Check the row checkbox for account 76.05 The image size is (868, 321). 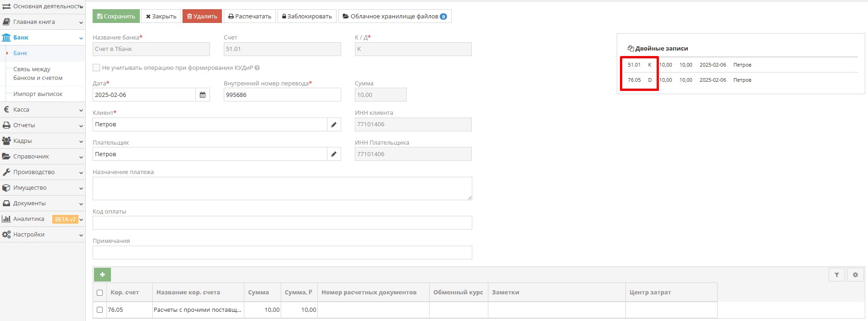[x=100, y=310]
